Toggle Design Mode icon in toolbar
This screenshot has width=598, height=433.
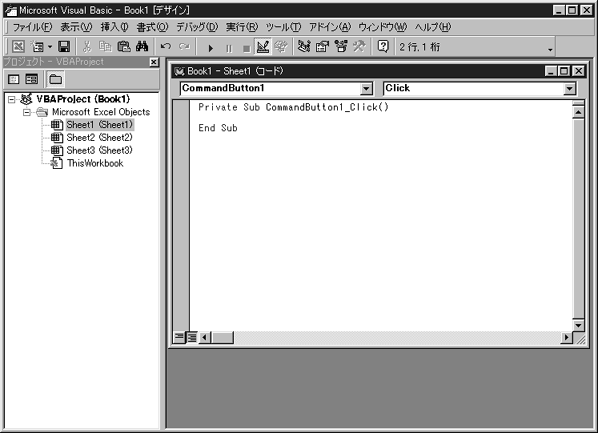click(x=263, y=47)
